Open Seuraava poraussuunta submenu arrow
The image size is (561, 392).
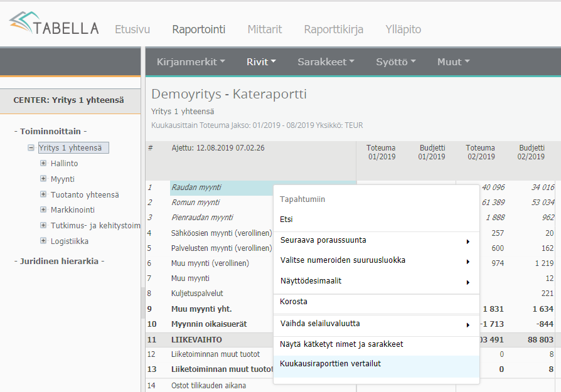(467, 241)
